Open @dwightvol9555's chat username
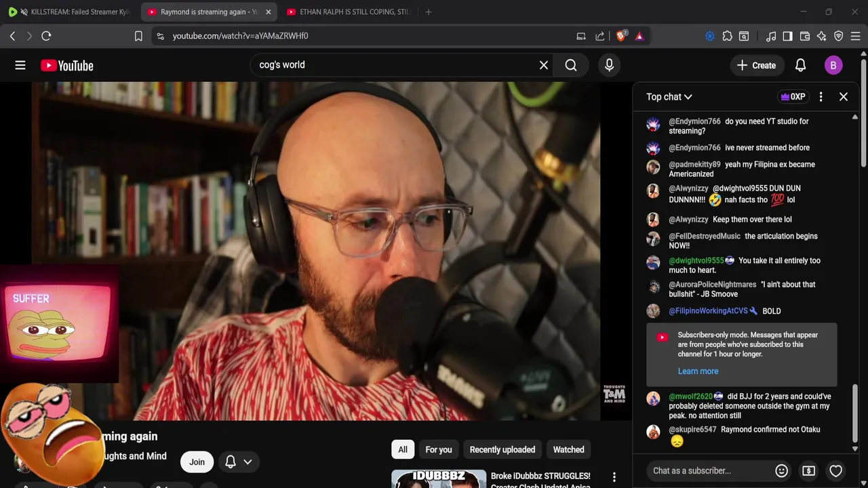The height and width of the screenshot is (488, 868). tap(696, 260)
